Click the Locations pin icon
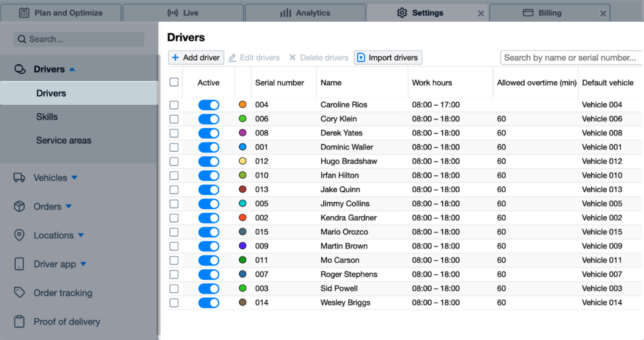Image resolution: width=644 pixels, height=340 pixels. pos(19,235)
